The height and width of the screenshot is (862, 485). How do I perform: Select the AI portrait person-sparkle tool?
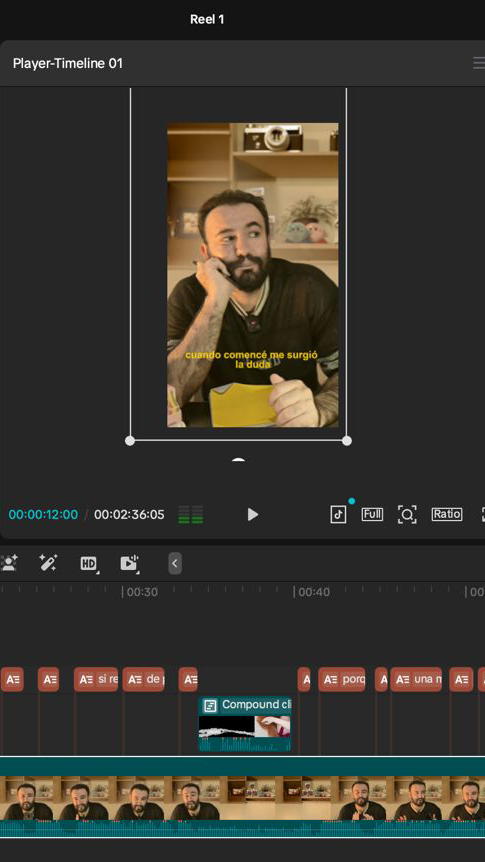[9, 563]
